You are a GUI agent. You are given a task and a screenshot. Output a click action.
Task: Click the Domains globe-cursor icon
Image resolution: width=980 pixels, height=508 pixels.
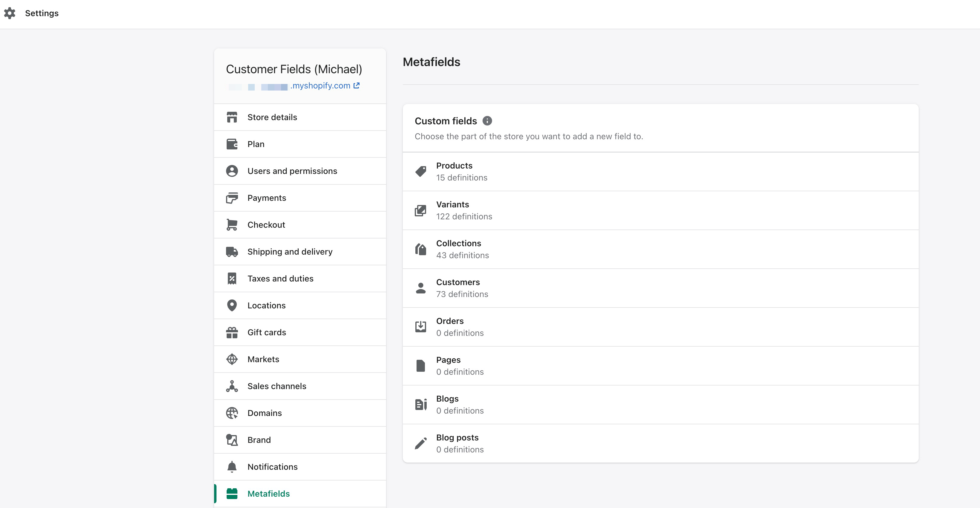[x=232, y=413]
